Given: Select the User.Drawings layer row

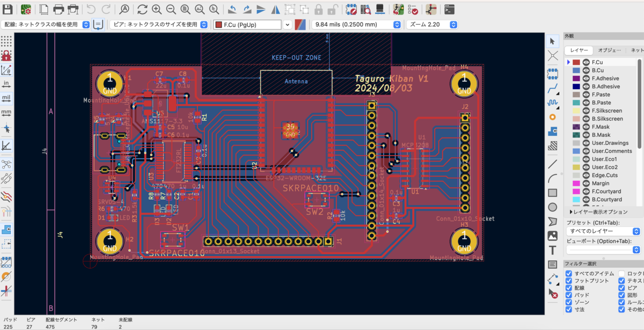Looking at the screenshot, I should (x=601, y=143).
